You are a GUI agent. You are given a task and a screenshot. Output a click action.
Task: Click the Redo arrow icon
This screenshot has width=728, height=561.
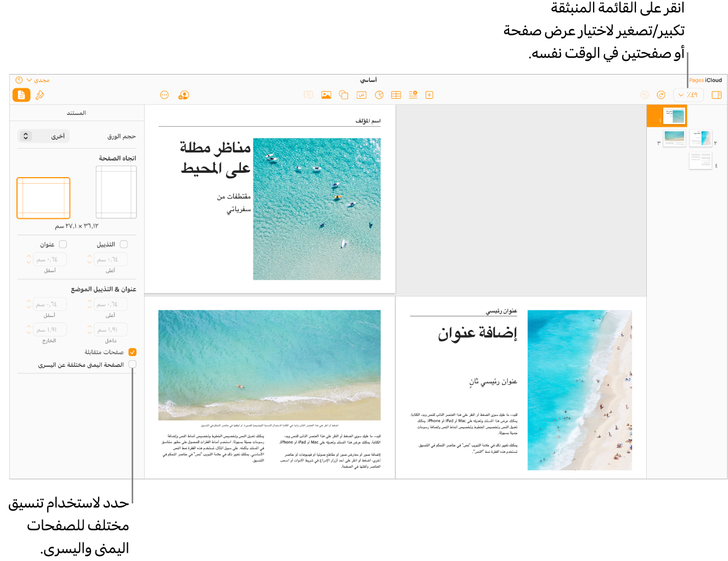[x=661, y=95]
